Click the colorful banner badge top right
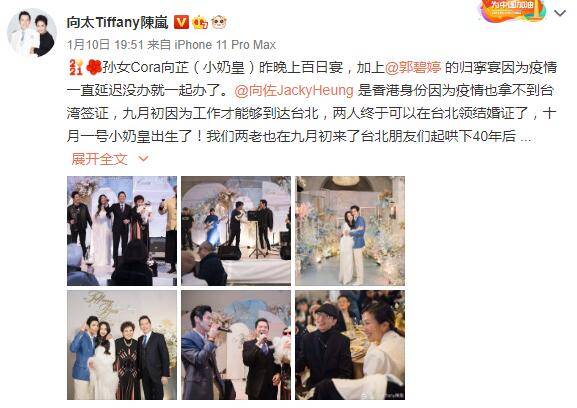The height and width of the screenshot is (408, 577). (513, 11)
